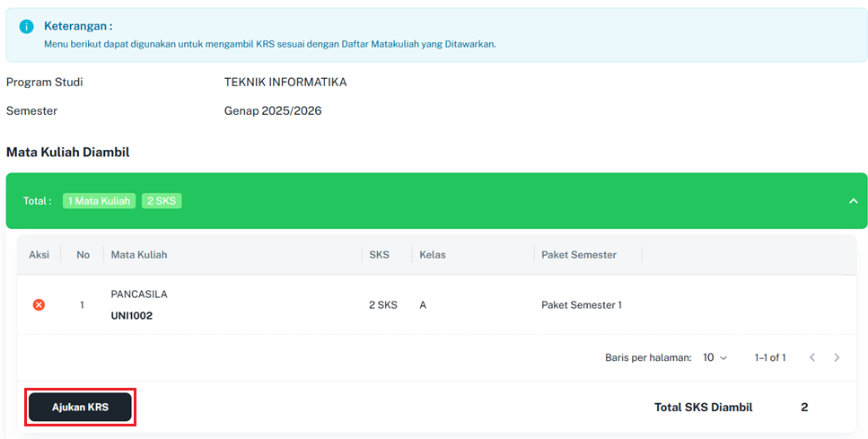Click the 1–1 of 1 pagination text
This screenshot has width=868, height=439.
770,357
